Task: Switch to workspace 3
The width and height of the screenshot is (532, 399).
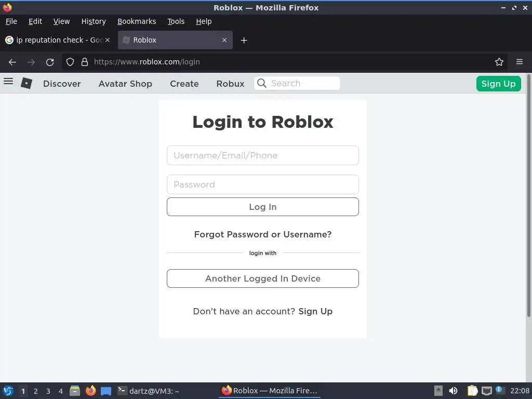Action: tap(48, 391)
